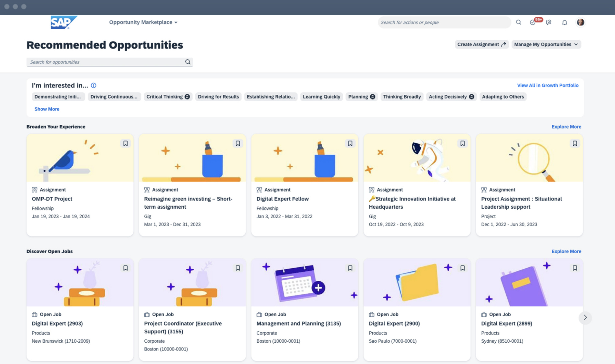Open Project Coordinator (Executive Support) job
Screen dimensions: 615x364
pyautogui.click(x=183, y=328)
